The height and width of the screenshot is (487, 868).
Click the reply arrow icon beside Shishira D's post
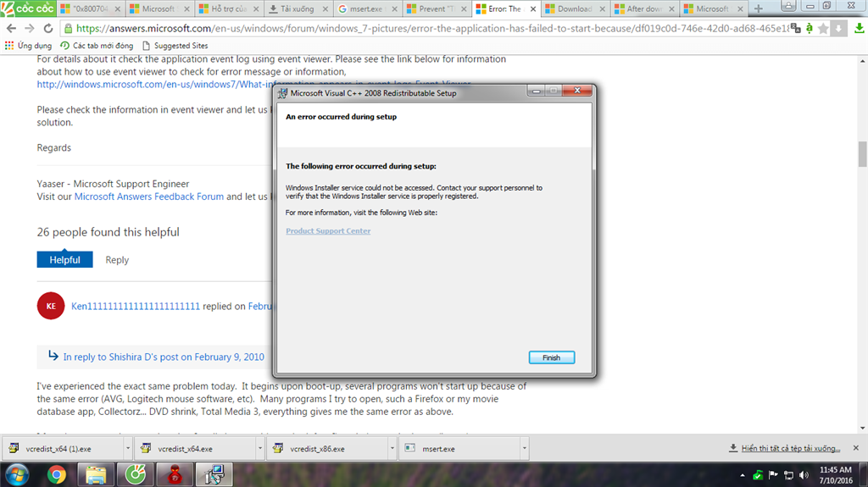click(53, 355)
